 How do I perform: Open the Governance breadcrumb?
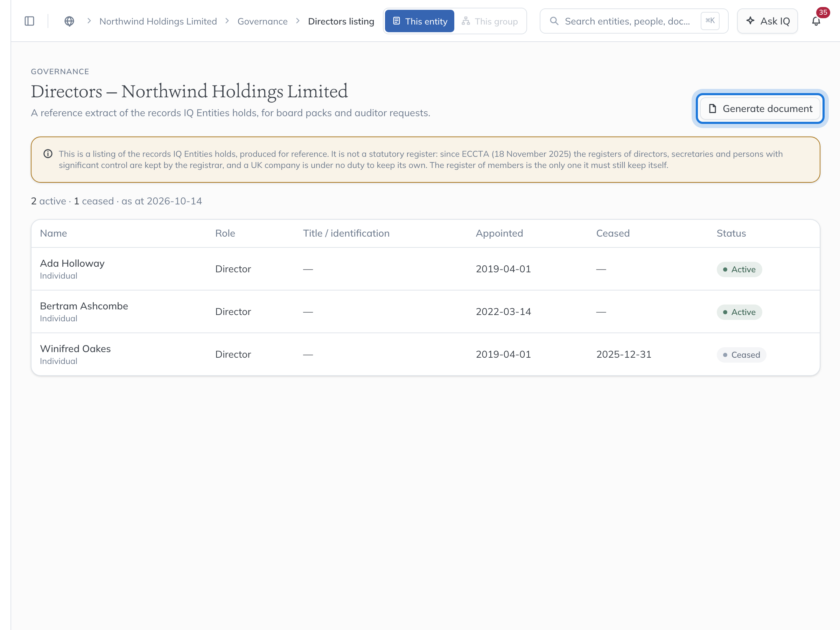point(262,21)
